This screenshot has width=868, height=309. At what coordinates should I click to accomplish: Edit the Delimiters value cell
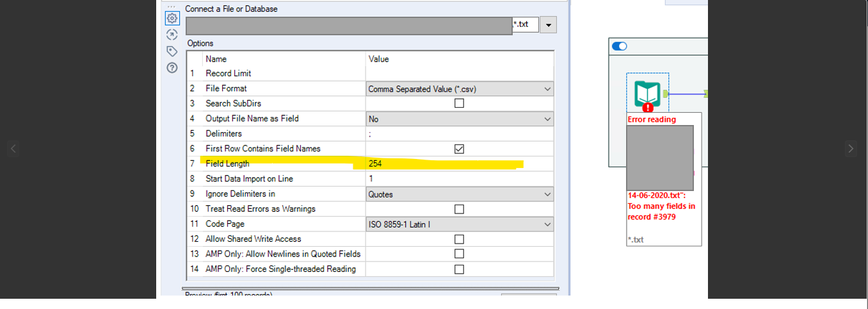(458, 134)
